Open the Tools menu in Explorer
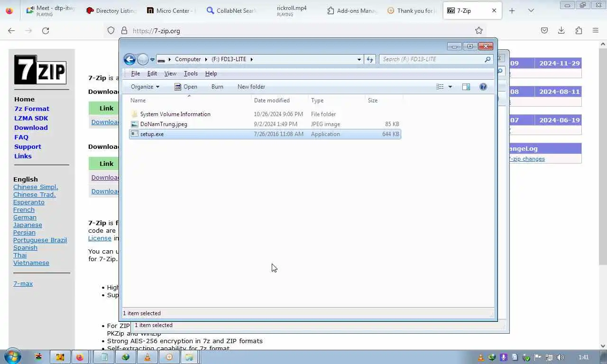The image size is (607, 364). 191,73
